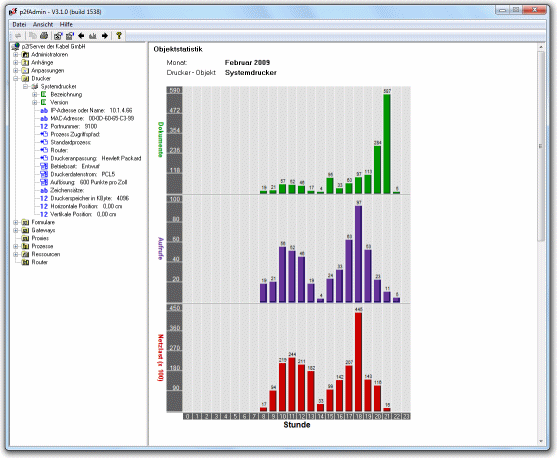Expand the Bezeichnung tree node

[34, 95]
